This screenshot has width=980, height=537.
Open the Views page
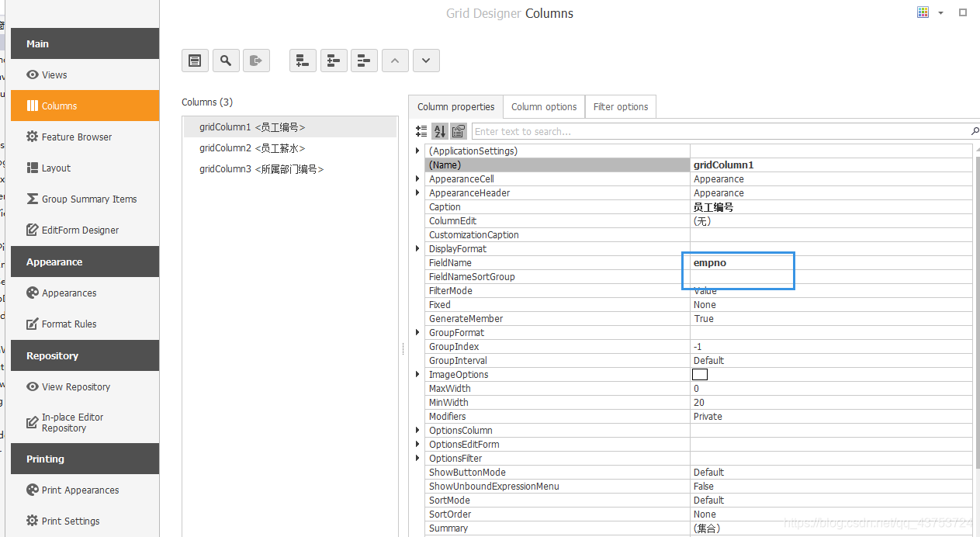pos(85,74)
